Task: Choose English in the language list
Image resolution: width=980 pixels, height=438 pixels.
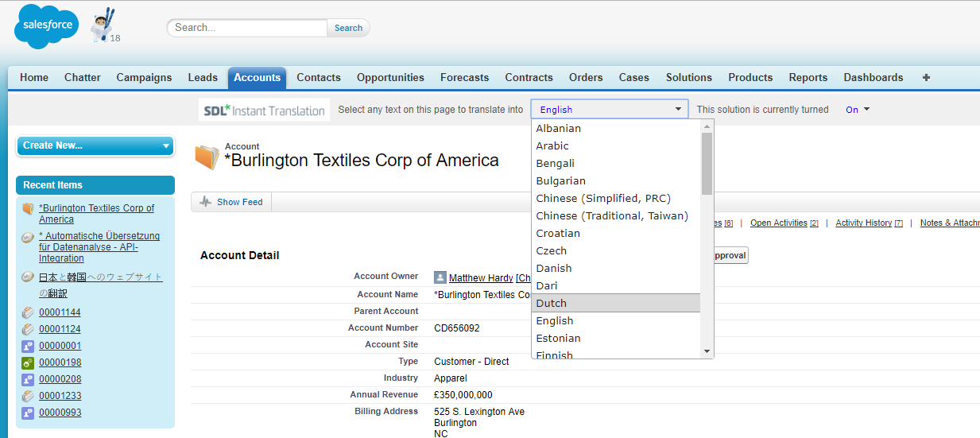Action: [616, 320]
